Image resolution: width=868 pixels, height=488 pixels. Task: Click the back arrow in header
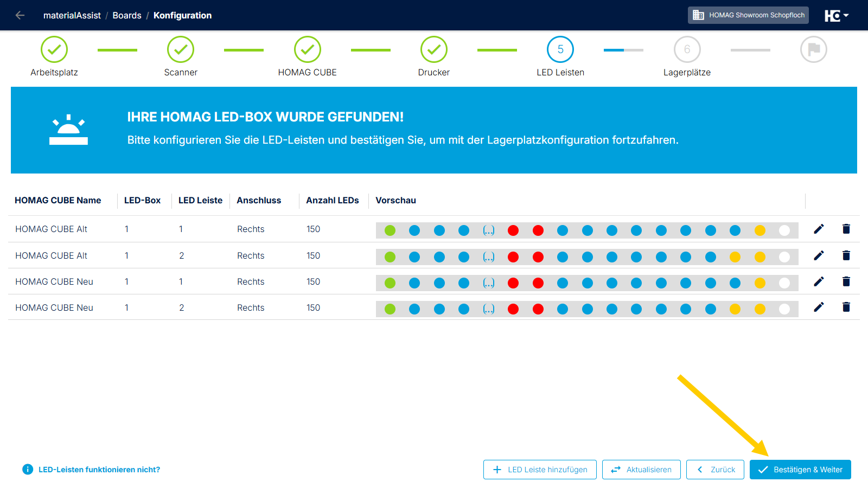click(20, 15)
